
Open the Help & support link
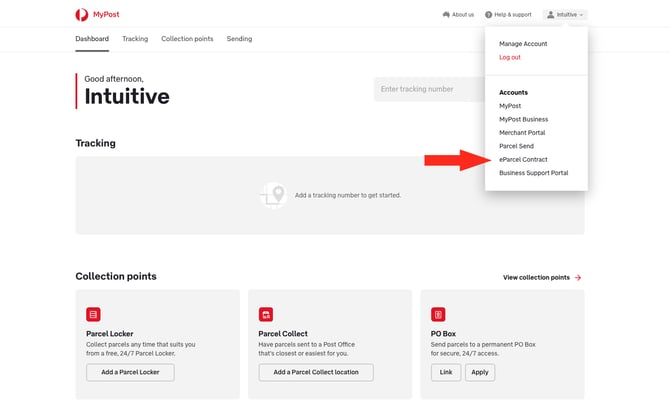coord(513,15)
